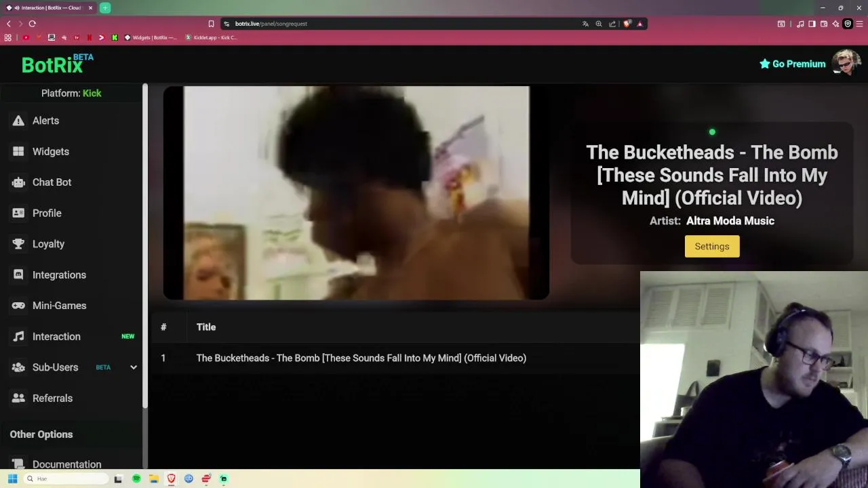The width and height of the screenshot is (868, 488).
Task: Click the share page icon
Action: pos(612,24)
